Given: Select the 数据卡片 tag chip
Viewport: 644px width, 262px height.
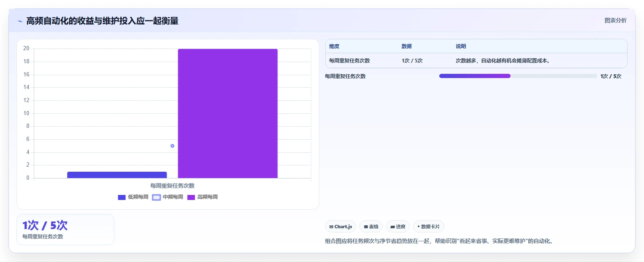Looking at the screenshot, I should coord(429,227).
